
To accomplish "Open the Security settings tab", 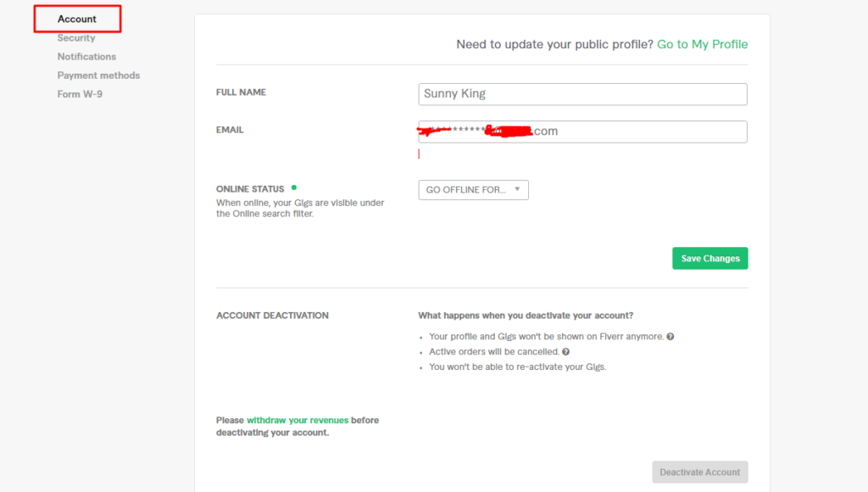I will 76,37.
